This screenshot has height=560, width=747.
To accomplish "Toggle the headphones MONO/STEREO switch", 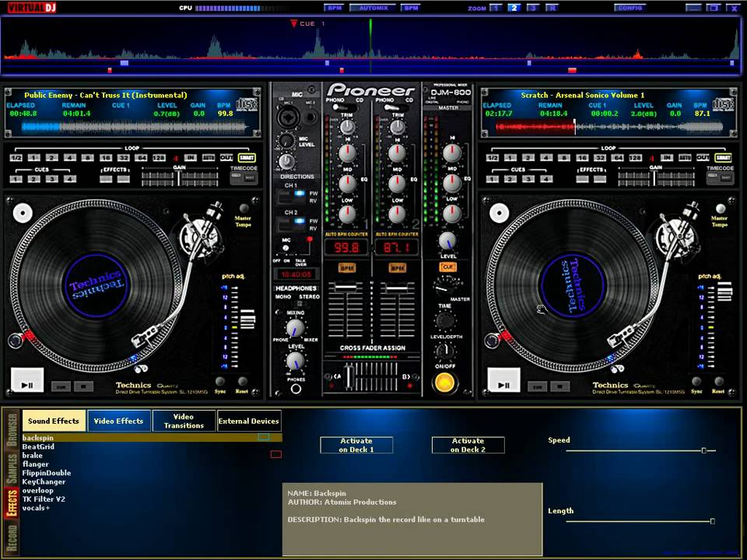I will pos(298,304).
